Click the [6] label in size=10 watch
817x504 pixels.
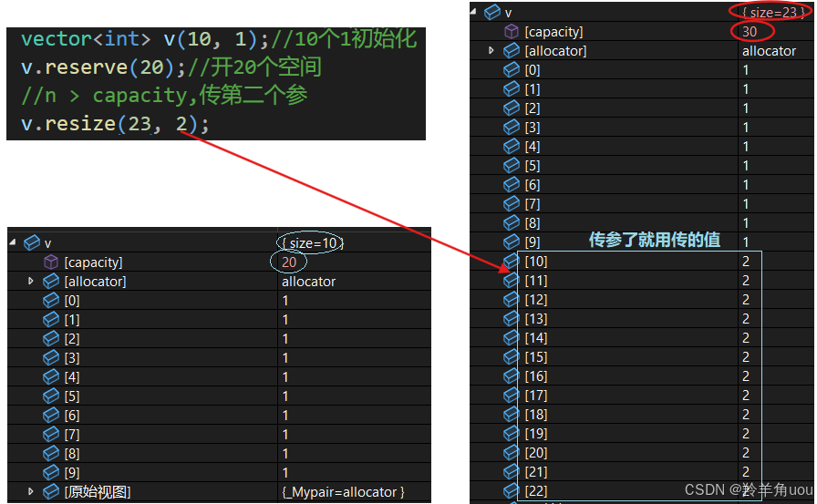coord(72,416)
